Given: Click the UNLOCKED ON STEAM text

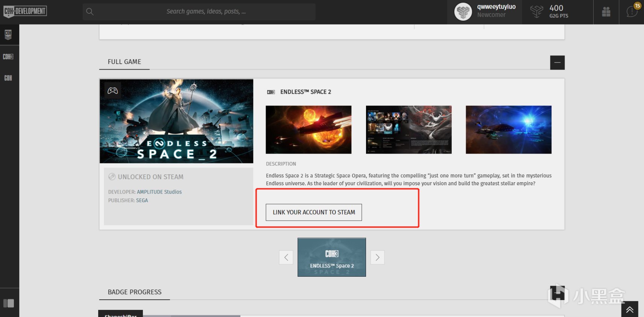Looking at the screenshot, I should [150, 177].
